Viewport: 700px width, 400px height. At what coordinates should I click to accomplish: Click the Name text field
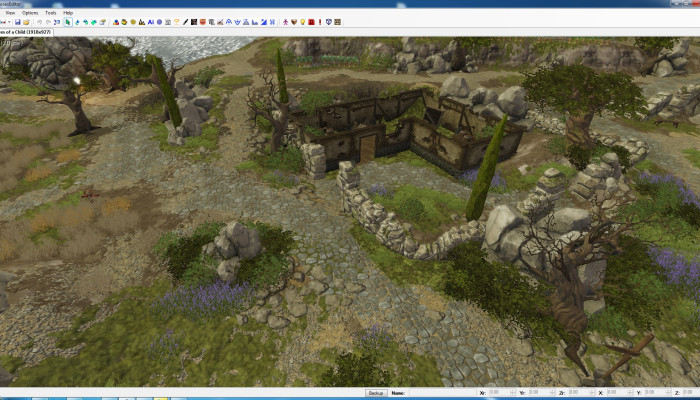click(x=442, y=393)
